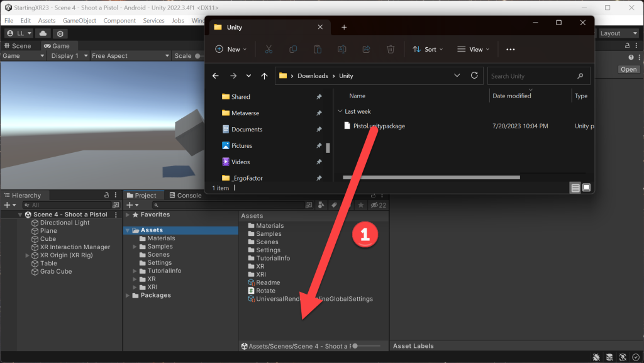Open the Layout dropdown in Unity

pyautogui.click(x=619, y=33)
